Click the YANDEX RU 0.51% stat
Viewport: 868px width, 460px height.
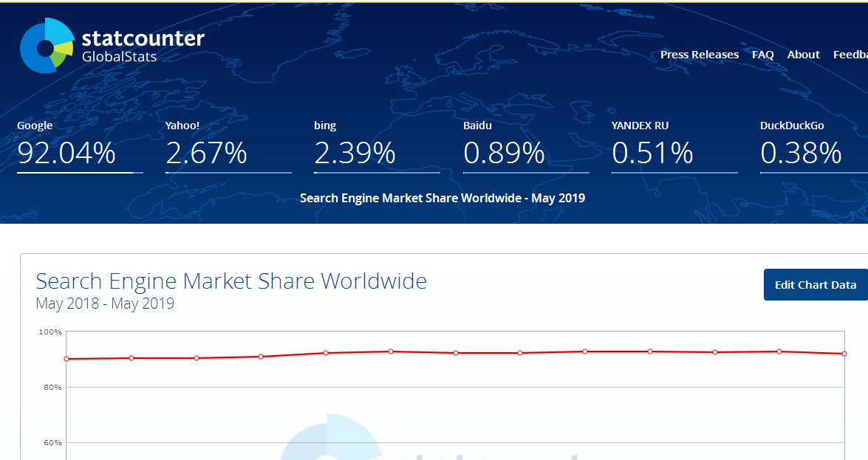[x=652, y=153]
